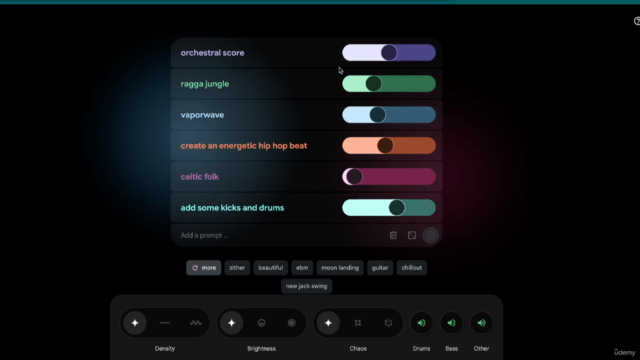Mute the Drums speaker toggle

click(421, 323)
